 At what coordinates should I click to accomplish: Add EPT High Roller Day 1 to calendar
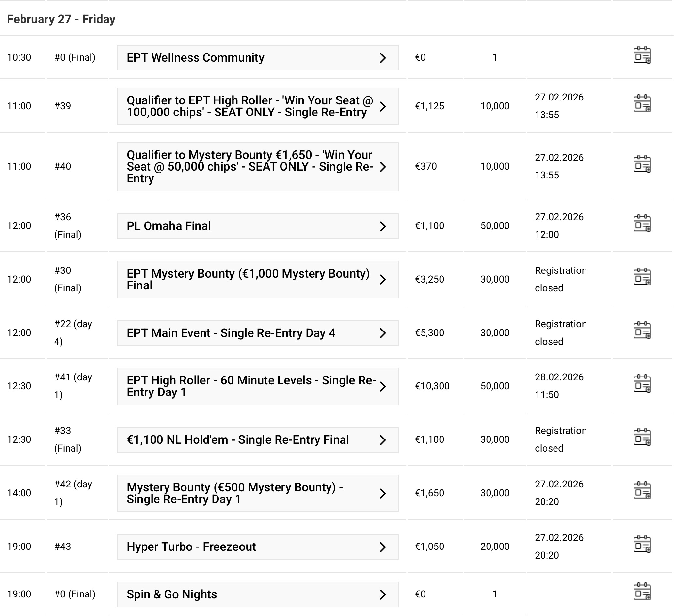click(642, 383)
